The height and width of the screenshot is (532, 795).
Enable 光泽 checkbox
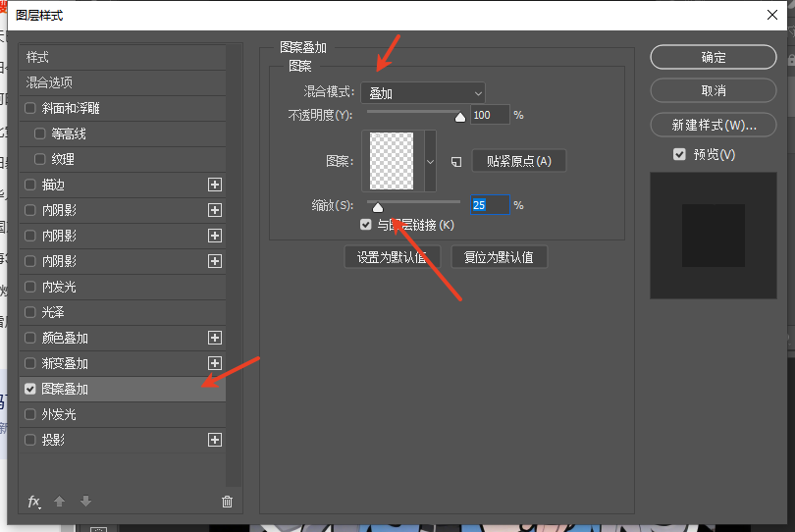tap(29, 312)
